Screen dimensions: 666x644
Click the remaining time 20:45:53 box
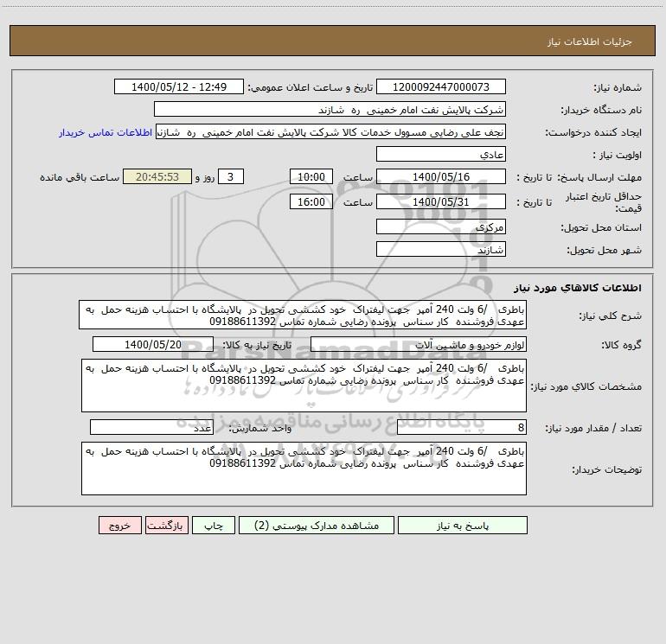(x=157, y=176)
